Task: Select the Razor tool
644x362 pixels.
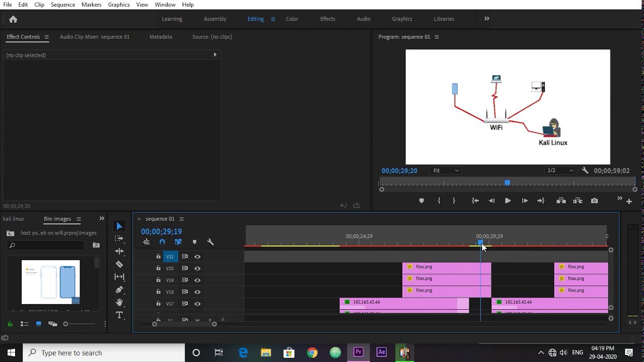Action: [119, 264]
